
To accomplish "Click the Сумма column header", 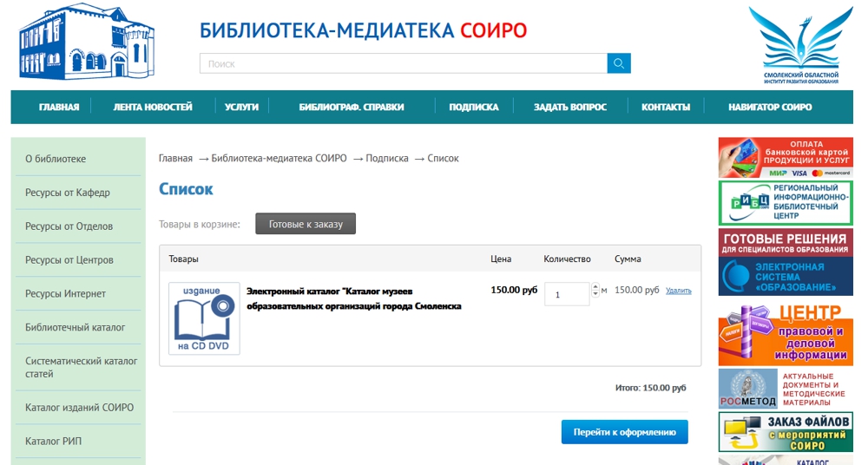I will pos(628,259).
